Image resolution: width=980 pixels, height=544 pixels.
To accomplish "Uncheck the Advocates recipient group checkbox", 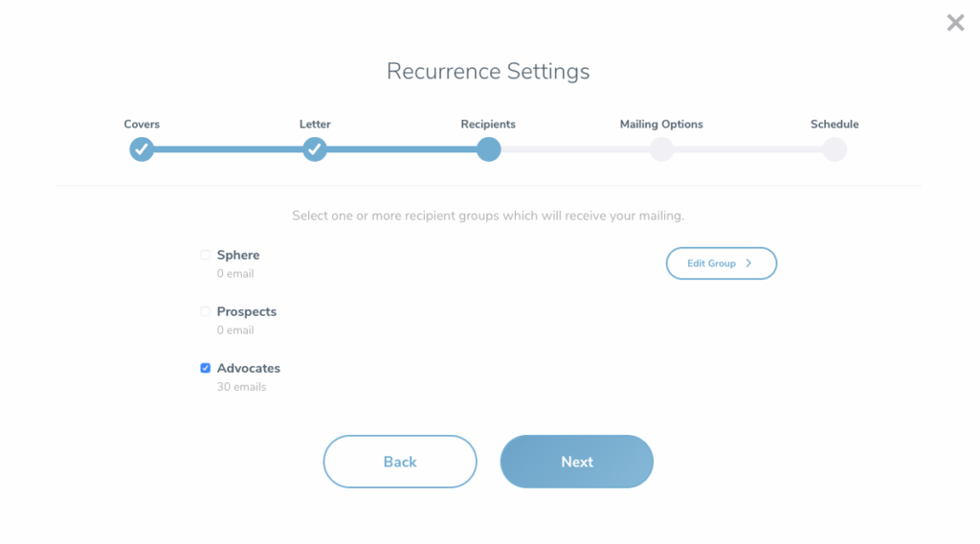I will [x=205, y=369].
